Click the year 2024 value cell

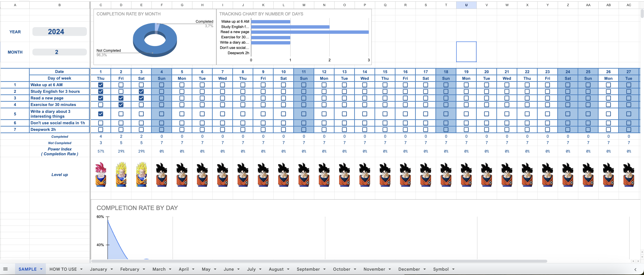pyautogui.click(x=60, y=32)
